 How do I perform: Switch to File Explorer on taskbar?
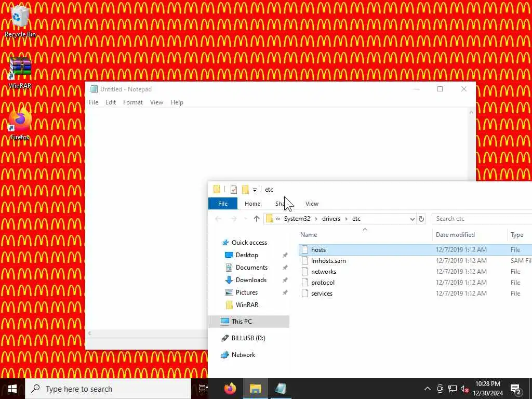click(x=255, y=389)
